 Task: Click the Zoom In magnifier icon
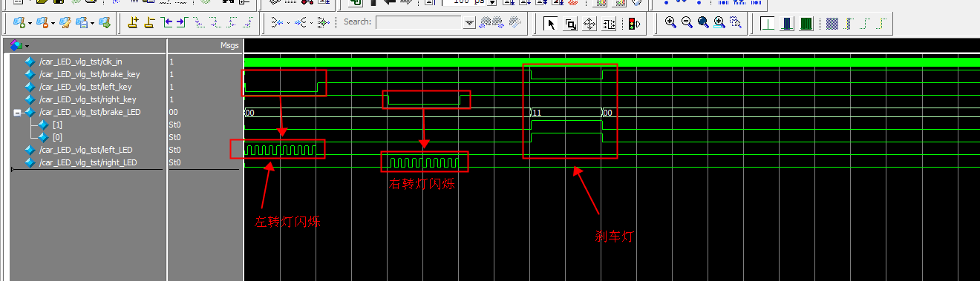[670, 23]
